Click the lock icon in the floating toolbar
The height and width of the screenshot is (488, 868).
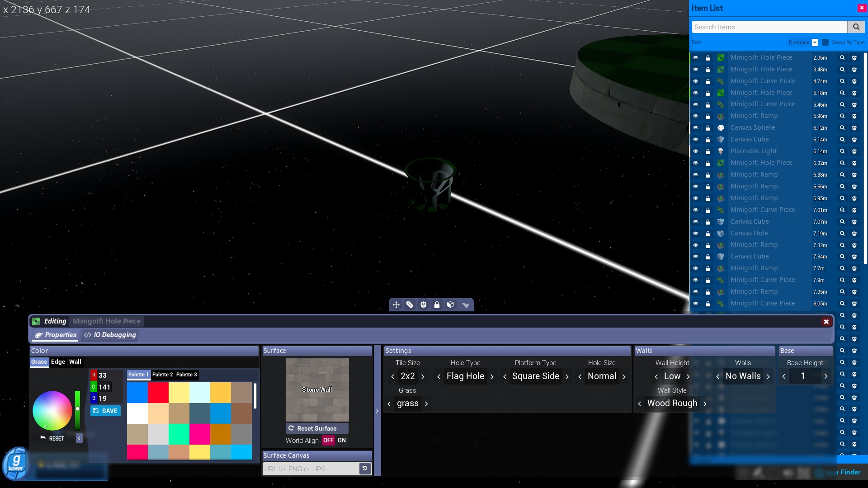click(x=437, y=305)
